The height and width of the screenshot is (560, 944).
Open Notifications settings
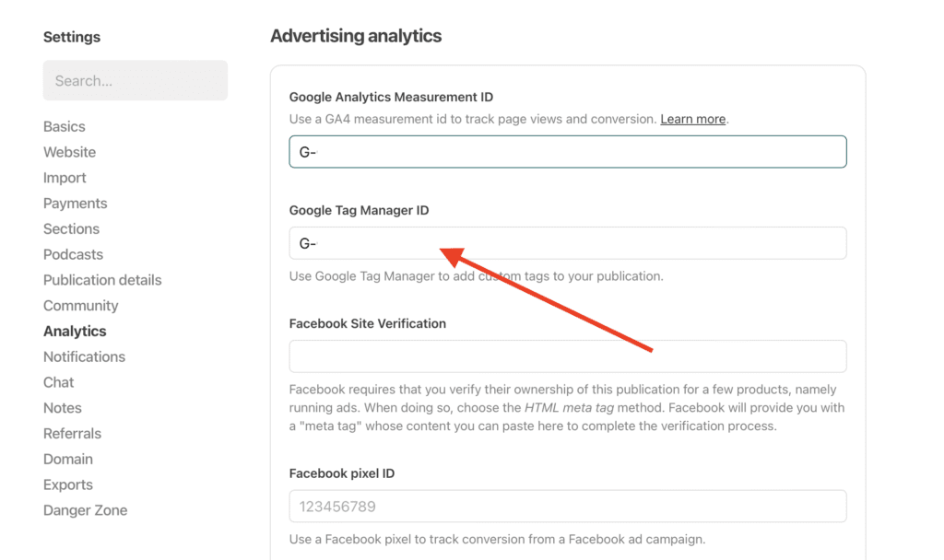point(84,356)
